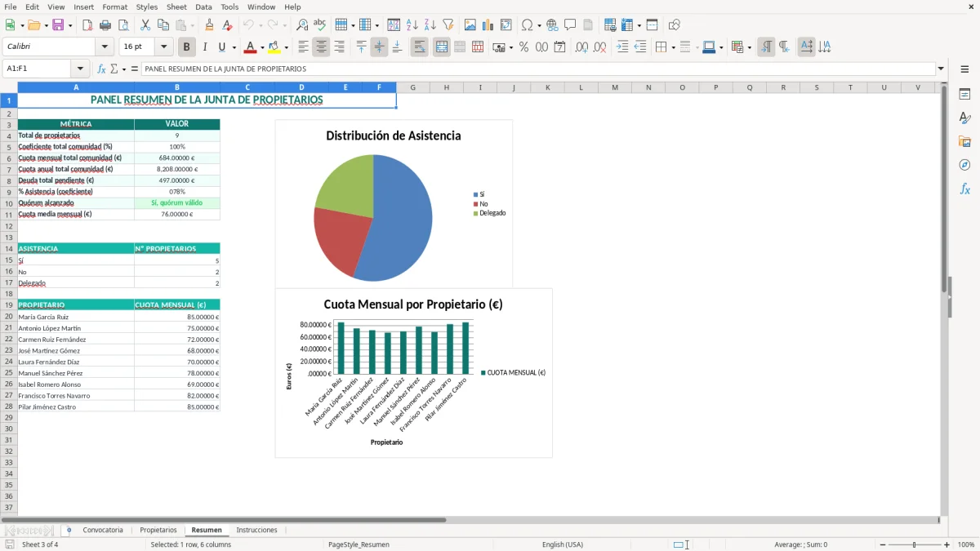Insert a comment
This screenshot has height=551, width=980.
(570, 25)
